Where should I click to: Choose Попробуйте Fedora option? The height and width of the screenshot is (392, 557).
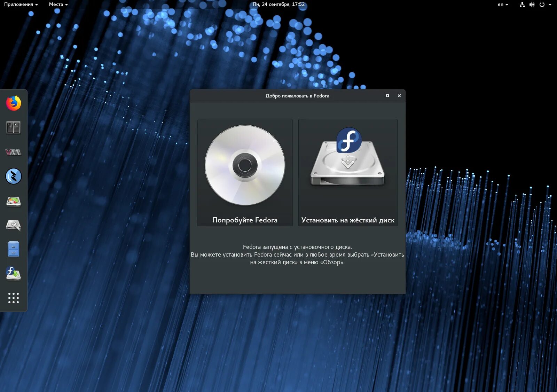coord(245,173)
